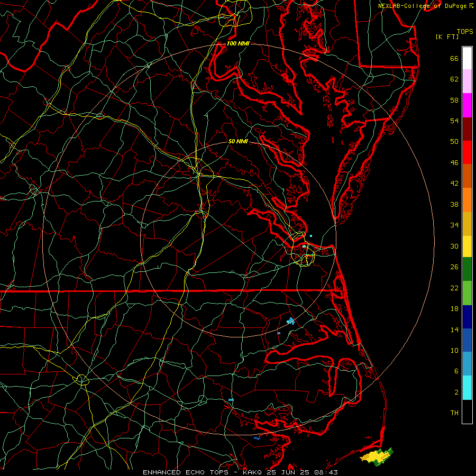Screen dimensions: 476x476
Task: Click the '58' legend value
Action: 454,100
